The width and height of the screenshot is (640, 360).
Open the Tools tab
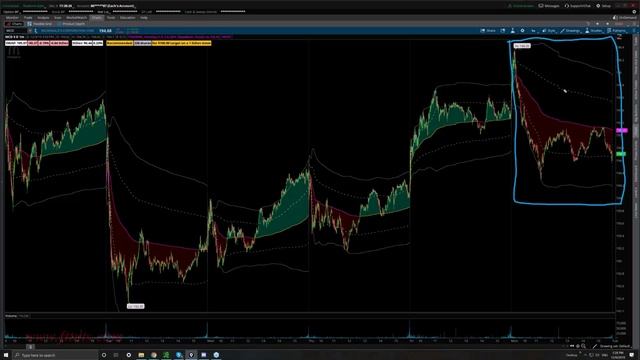coord(111,18)
